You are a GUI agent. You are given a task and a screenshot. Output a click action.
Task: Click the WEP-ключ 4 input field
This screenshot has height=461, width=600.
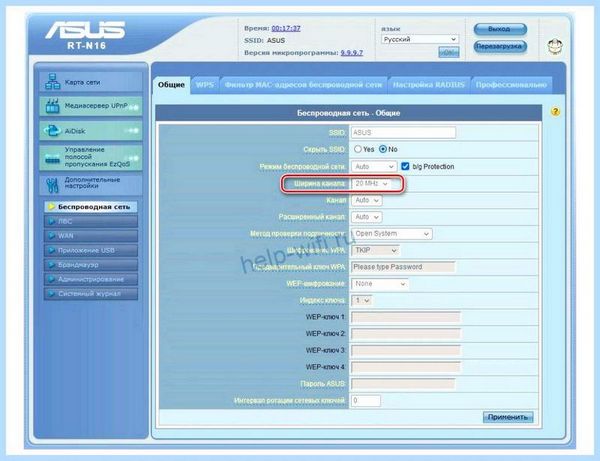click(x=406, y=367)
